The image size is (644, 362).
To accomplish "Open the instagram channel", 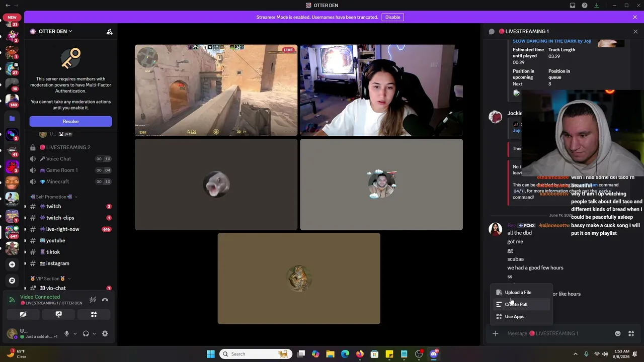I will (x=70, y=263).
